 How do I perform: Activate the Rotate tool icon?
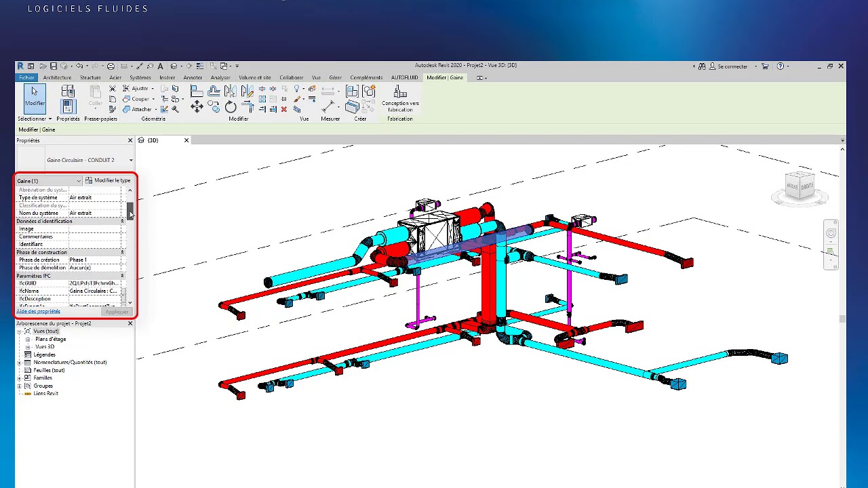click(x=231, y=107)
